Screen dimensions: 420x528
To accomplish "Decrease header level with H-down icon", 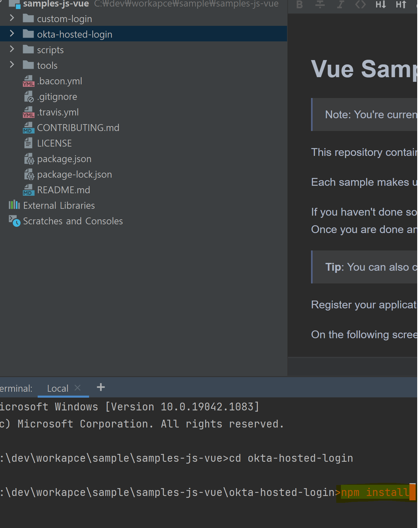I will click(x=381, y=5).
